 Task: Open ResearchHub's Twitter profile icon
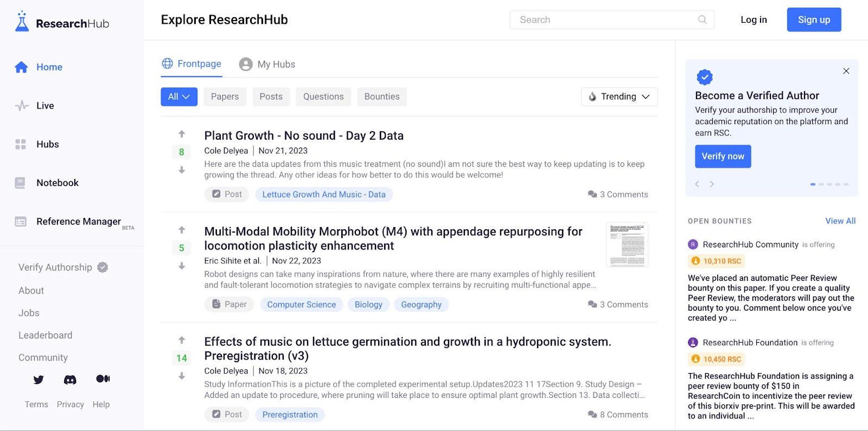click(39, 379)
